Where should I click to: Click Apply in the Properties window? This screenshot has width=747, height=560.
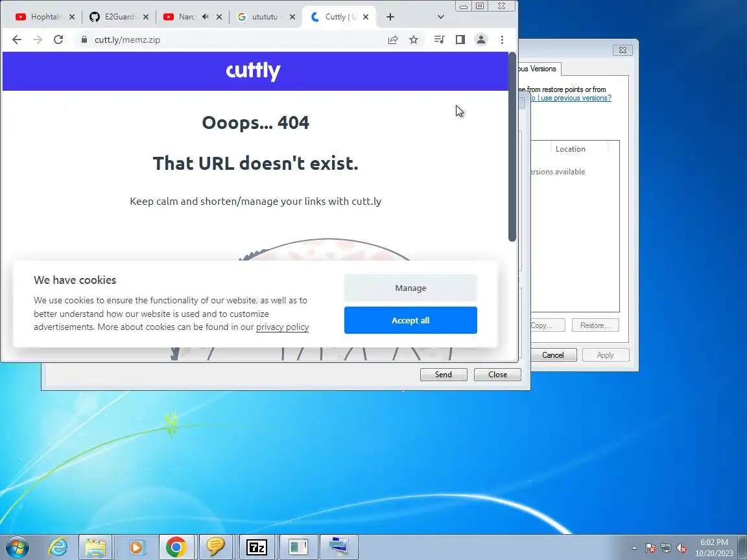[606, 355]
